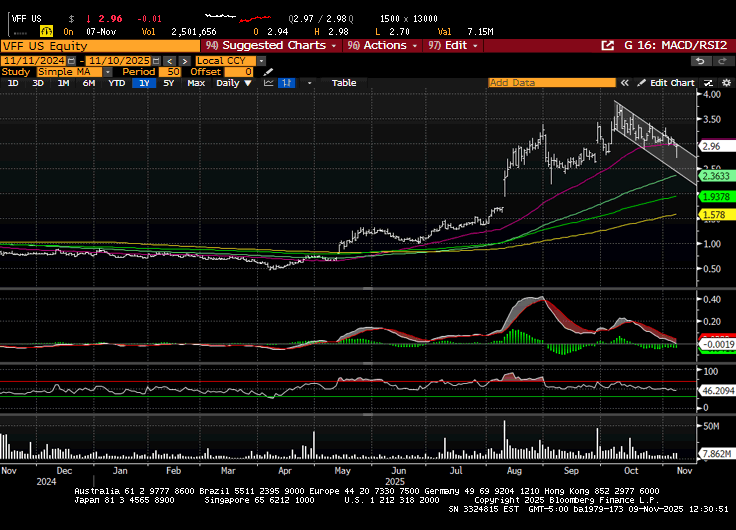
Task: Select the bar/candle chart type icon
Action: point(286,83)
